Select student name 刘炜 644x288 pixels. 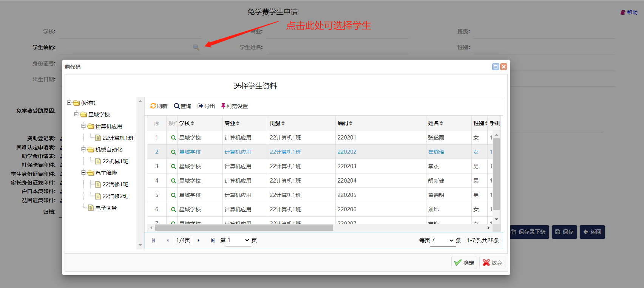pos(434,209)
